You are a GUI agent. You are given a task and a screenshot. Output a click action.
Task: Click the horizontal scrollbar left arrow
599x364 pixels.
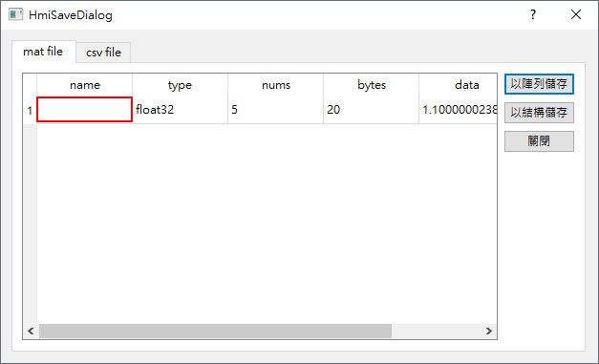pos(31,332)
